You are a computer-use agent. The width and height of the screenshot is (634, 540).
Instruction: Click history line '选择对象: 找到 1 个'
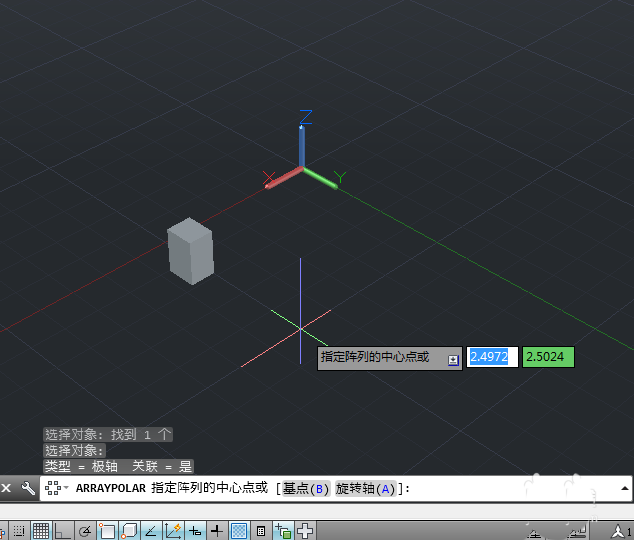tap(108, 435)
